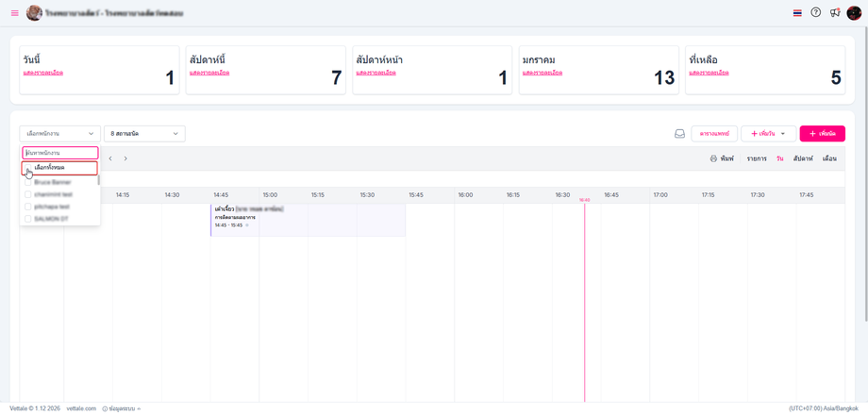Switch to 'เดือน' month view
This screenshot has width=868, height=415.
point(829,158)
